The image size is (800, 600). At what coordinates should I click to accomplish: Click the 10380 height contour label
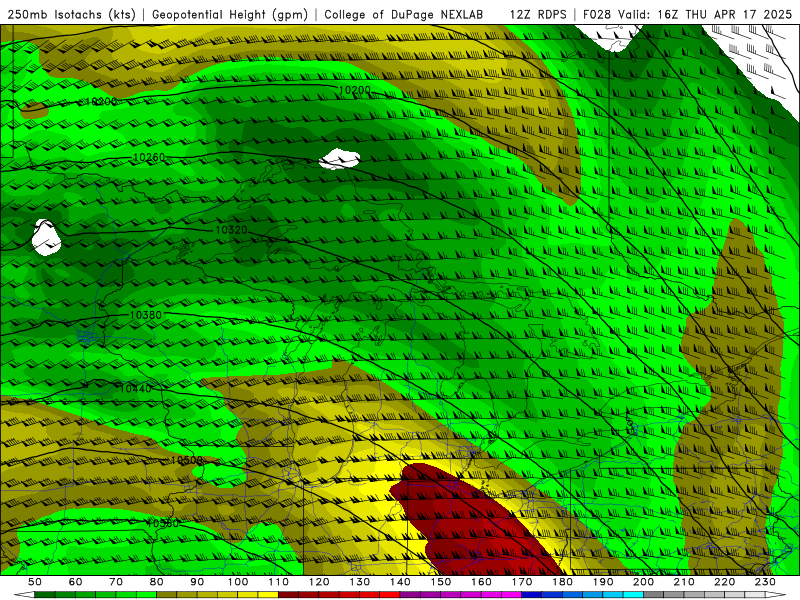pyautogui.click(x=145, y=315)
